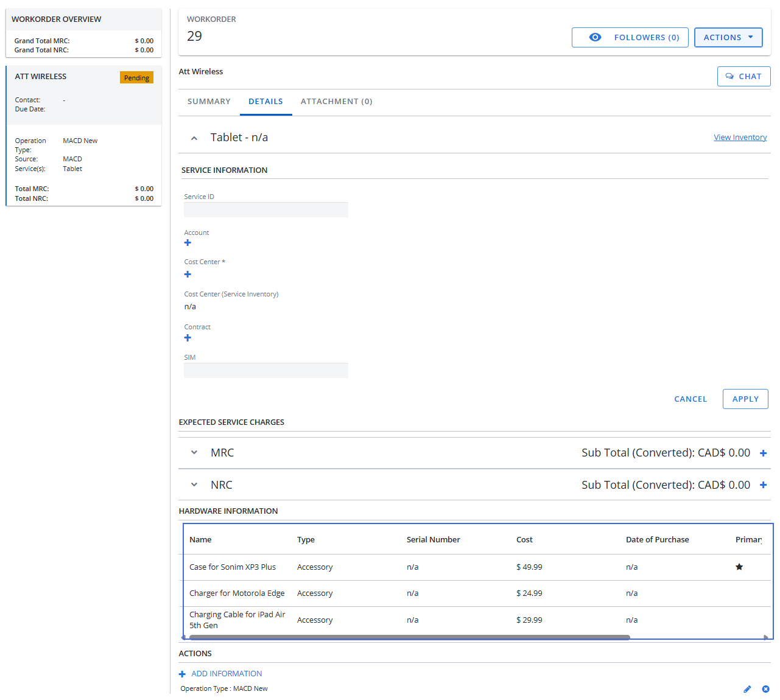Add a charge using the NRC plus icon
Image resolution: width=780 pixels, height=700 pixels.
(763, 485)
